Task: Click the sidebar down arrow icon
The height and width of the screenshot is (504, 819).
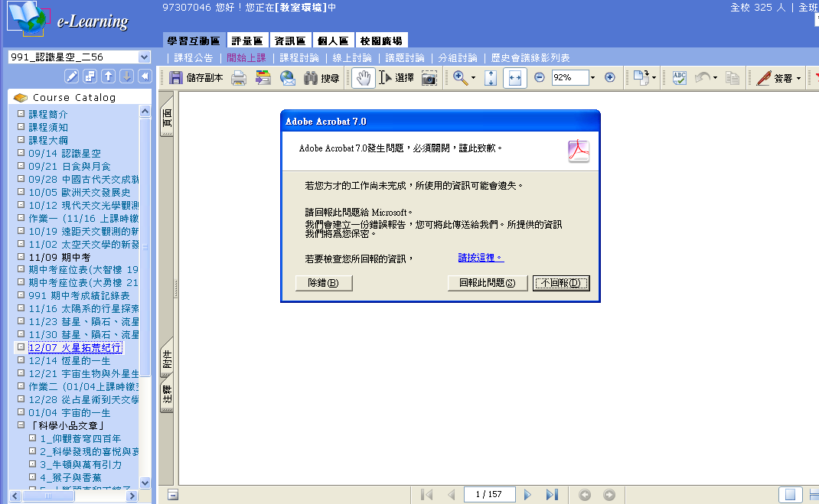Action: (126, 76)
